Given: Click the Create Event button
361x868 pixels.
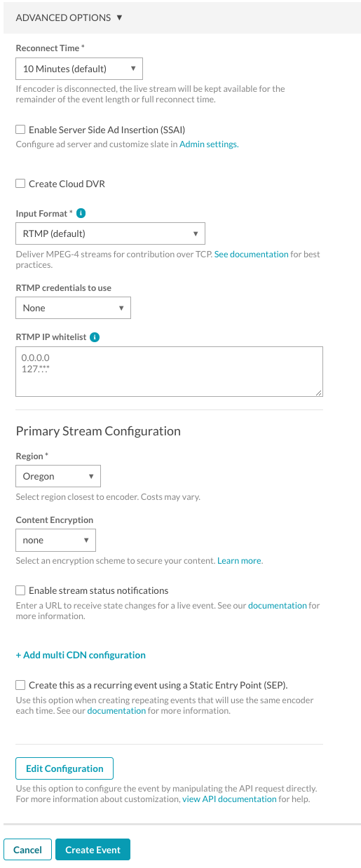Looking at the screenshot, I should point(93,850).
